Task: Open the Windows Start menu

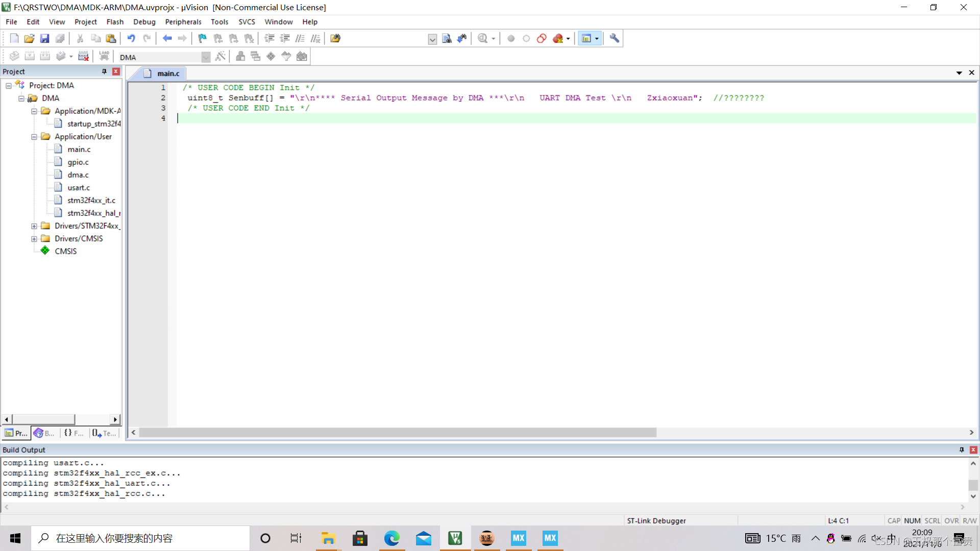Action: click(x=15, y=538)
